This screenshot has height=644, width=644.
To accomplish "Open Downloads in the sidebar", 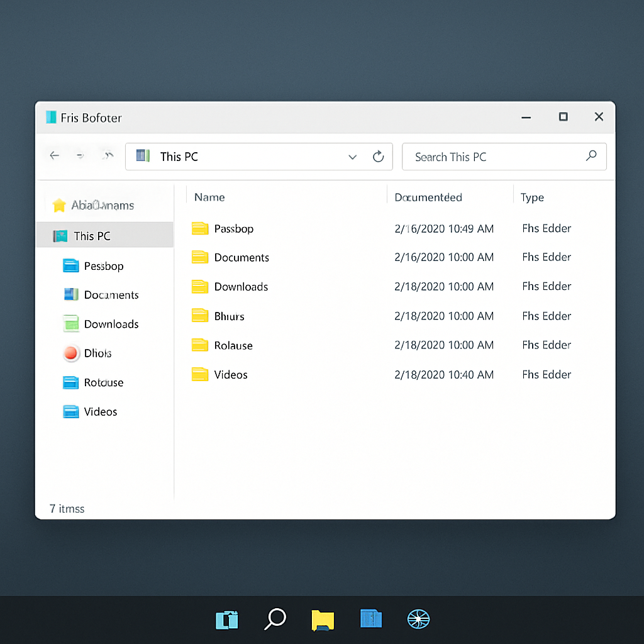I will pyautogui.click(x=101, y=324).
